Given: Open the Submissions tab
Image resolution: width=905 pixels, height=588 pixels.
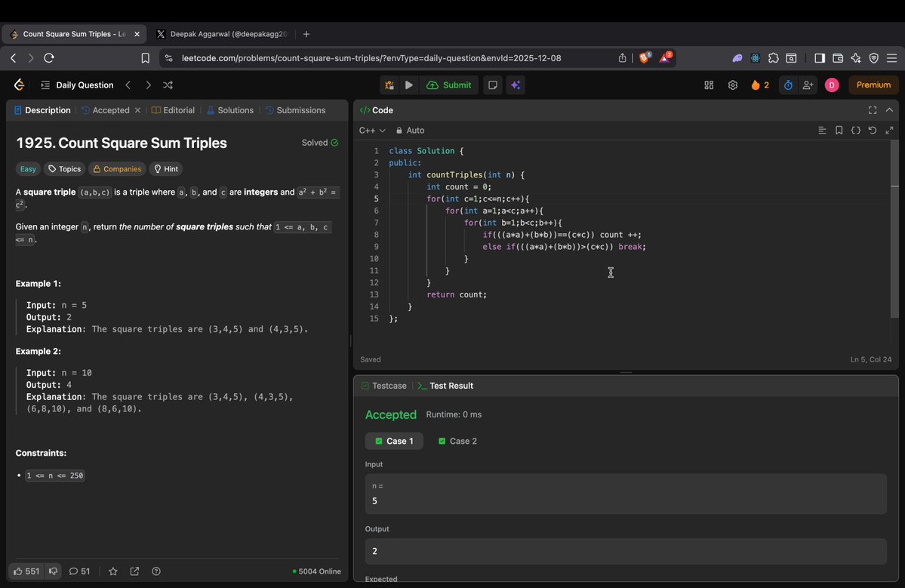Looking at the screenshot, I should 295,110.
